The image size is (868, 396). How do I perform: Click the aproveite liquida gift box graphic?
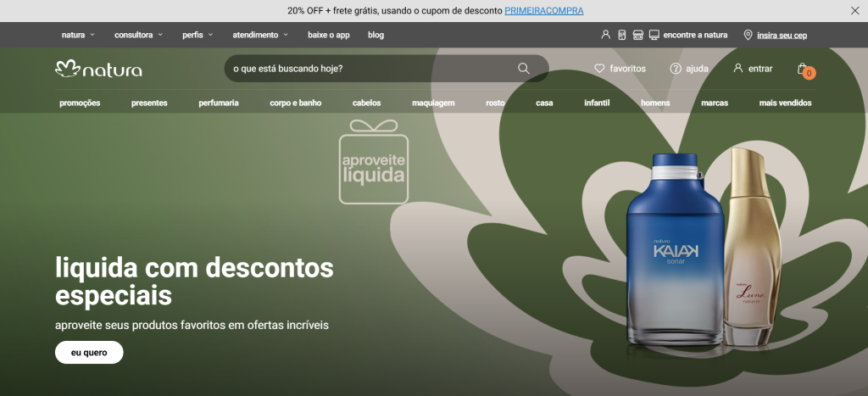[x=374, y=162]
